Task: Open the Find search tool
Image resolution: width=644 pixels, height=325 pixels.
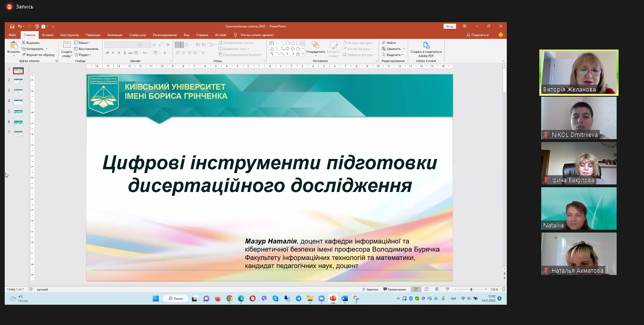Action: click(x=389, y=43)
